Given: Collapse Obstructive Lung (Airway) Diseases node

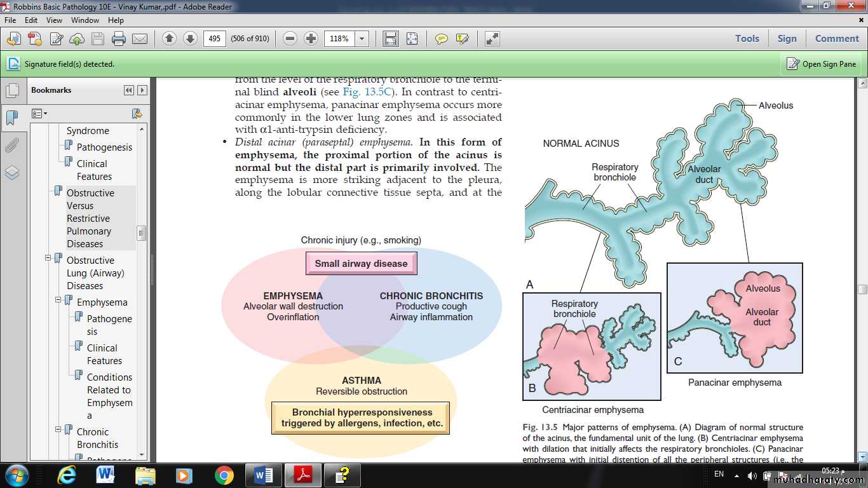Looking at the screenshot, I should click(48, 257).
